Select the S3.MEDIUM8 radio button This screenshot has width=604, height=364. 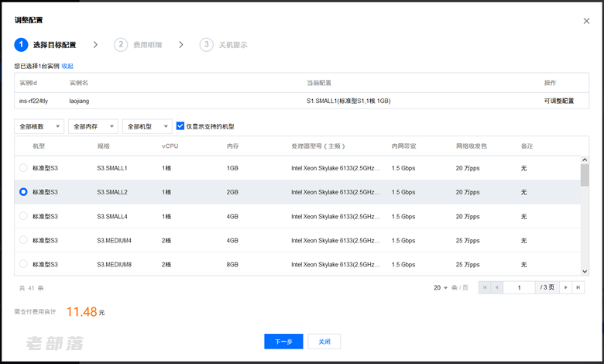point(23,264)
